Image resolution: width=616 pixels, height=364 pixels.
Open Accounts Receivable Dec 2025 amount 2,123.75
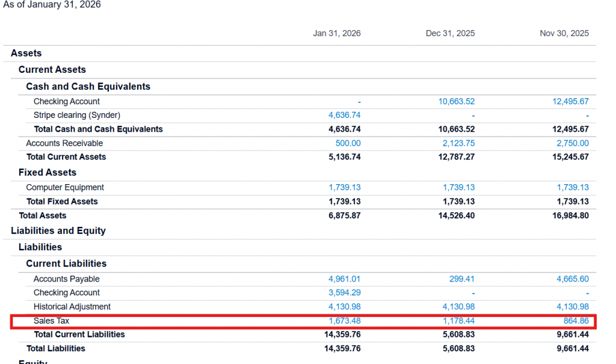[458, 143]
